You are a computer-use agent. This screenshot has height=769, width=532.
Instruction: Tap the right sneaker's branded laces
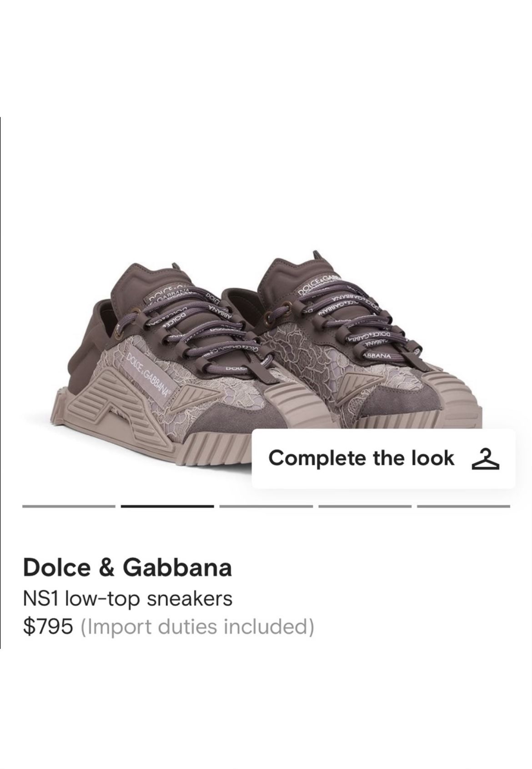coord(346,328)
